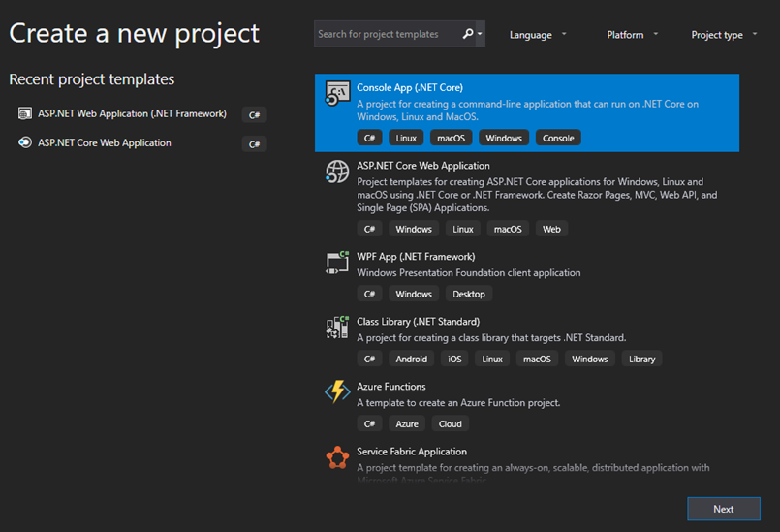Click the Windows tag on Class Library
The width and height of the screenshot is (780, 532).
(590, 359)
